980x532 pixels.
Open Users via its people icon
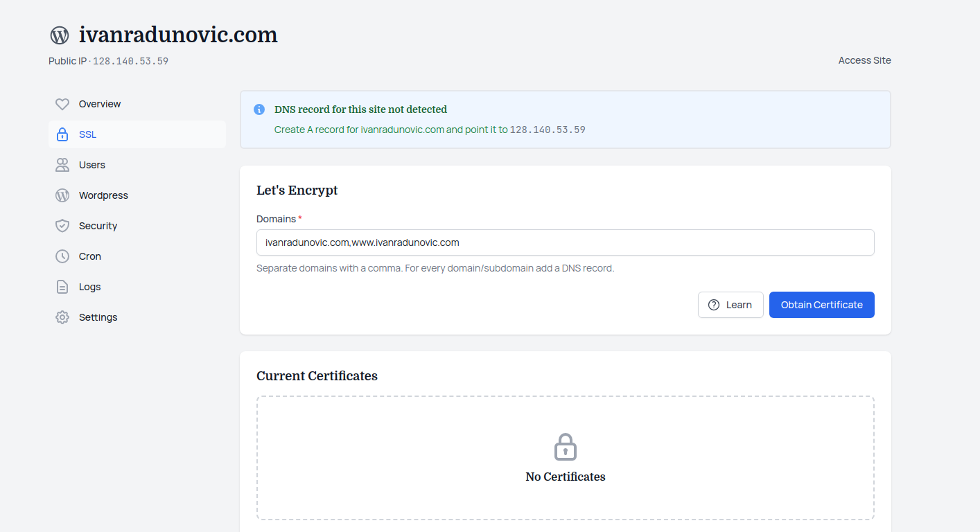click(62, 165)
